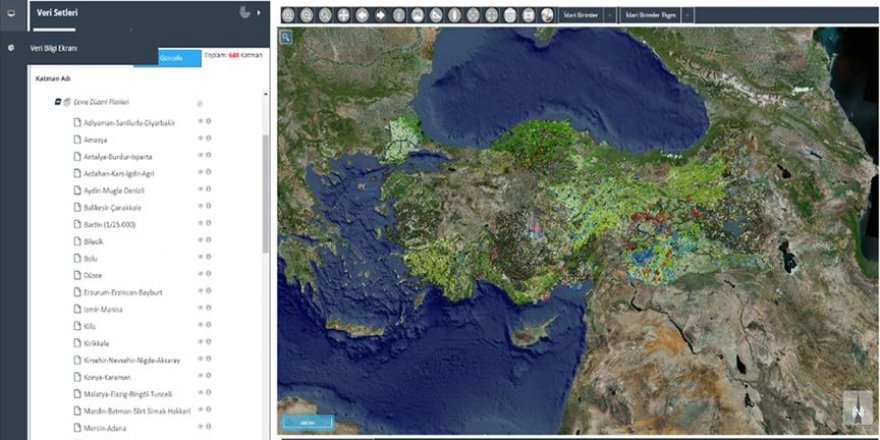The width and height of the screenshot is (880, 440).
Task: Click the blue Güncelle button
Action: 172,58
